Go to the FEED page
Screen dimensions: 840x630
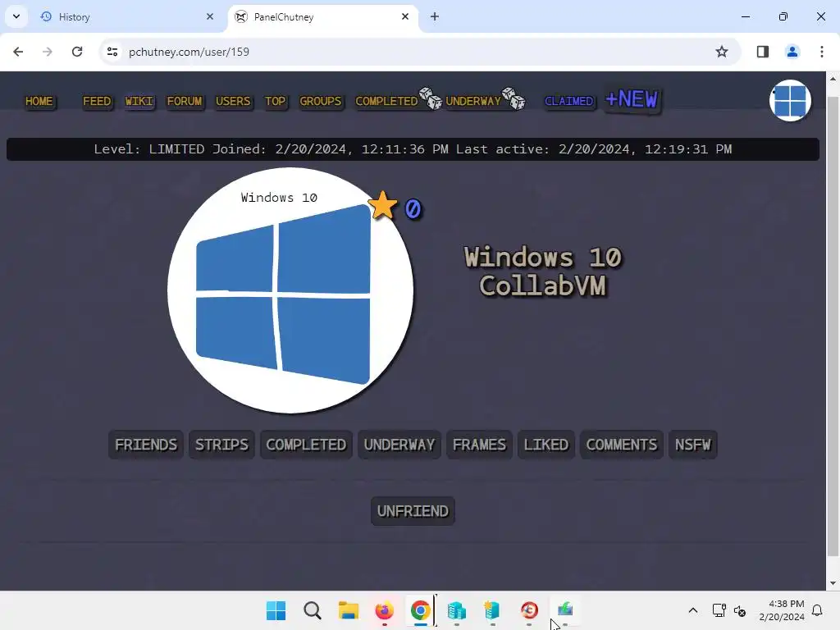click(x=97, y=101)
